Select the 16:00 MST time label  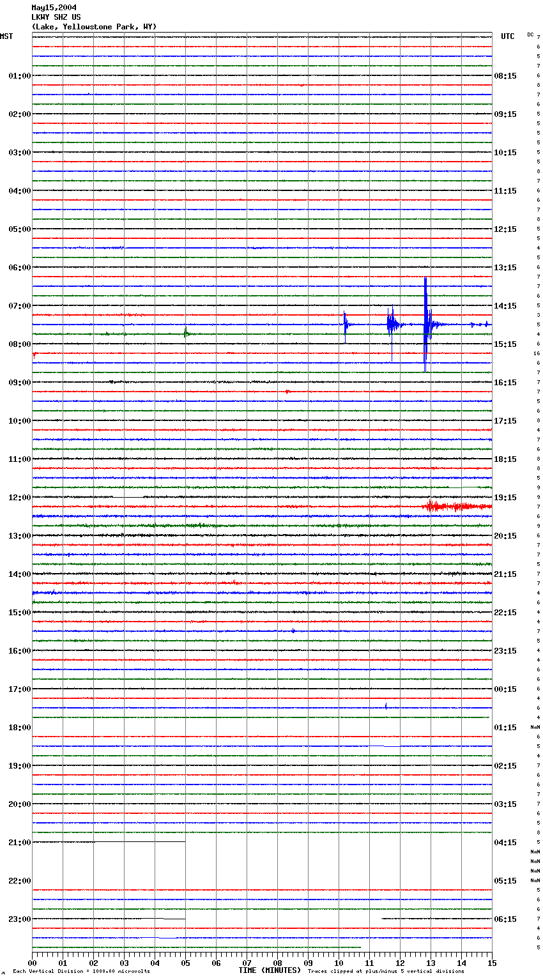point(20,651)
